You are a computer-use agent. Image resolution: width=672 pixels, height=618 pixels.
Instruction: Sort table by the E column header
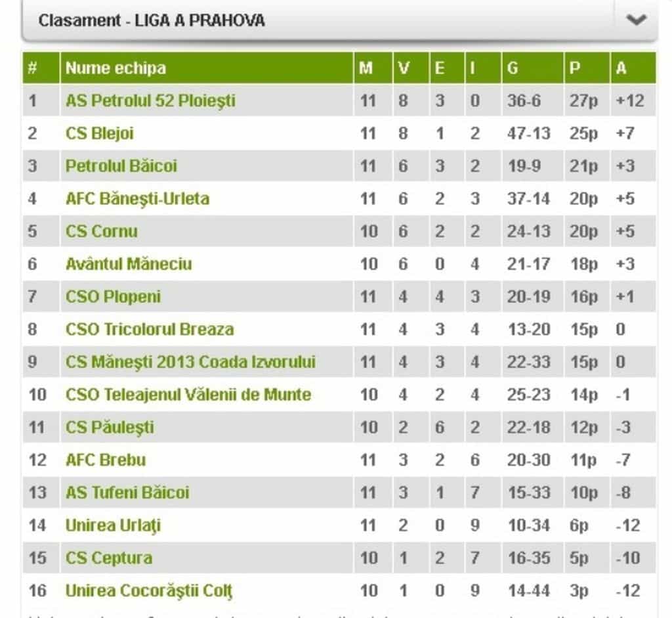(441, 68)
